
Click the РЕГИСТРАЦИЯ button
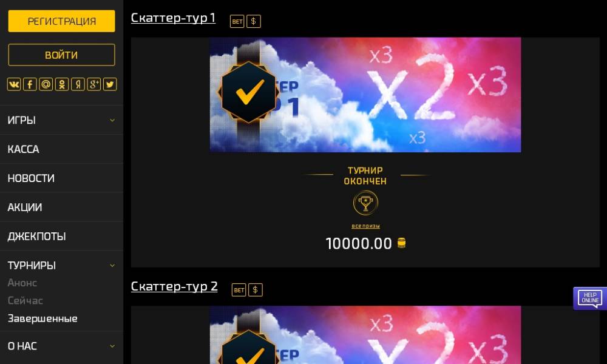[61, 21]
